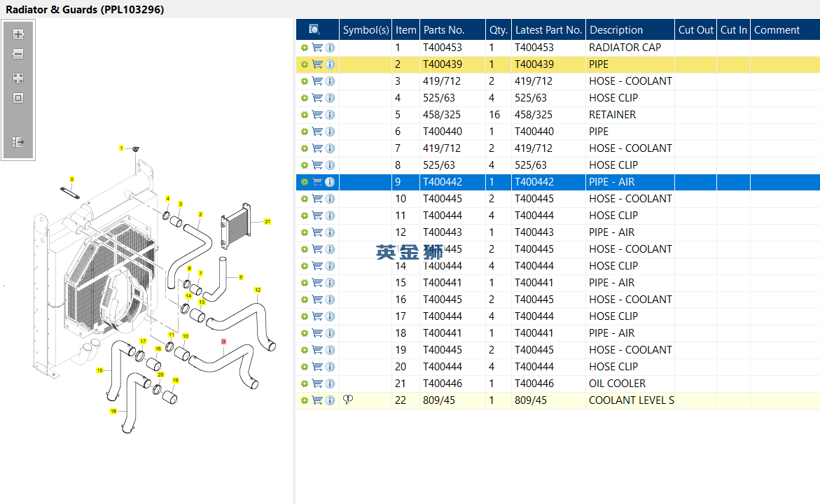820x504 pixels.
Task: Click the list-with-arrow icon in diagram toolbar
Action: pyautogui.click(x=18, y=141)
